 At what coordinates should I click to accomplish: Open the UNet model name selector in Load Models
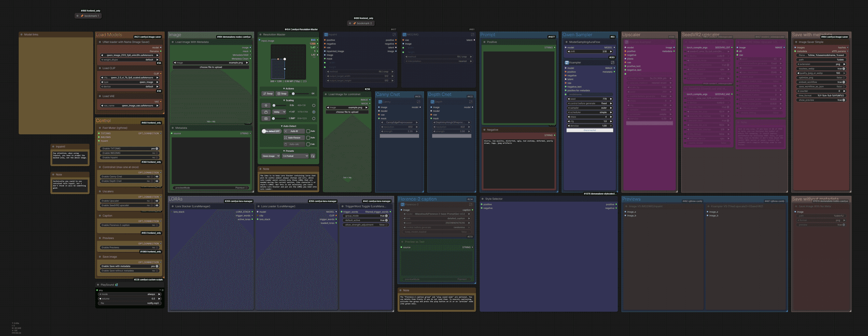130,55
